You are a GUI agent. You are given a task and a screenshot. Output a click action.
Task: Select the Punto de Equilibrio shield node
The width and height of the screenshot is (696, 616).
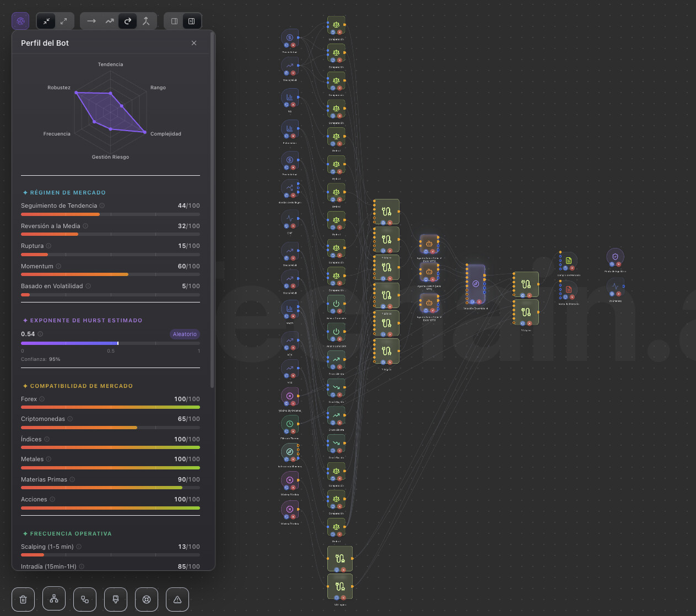tap(615, 257)
